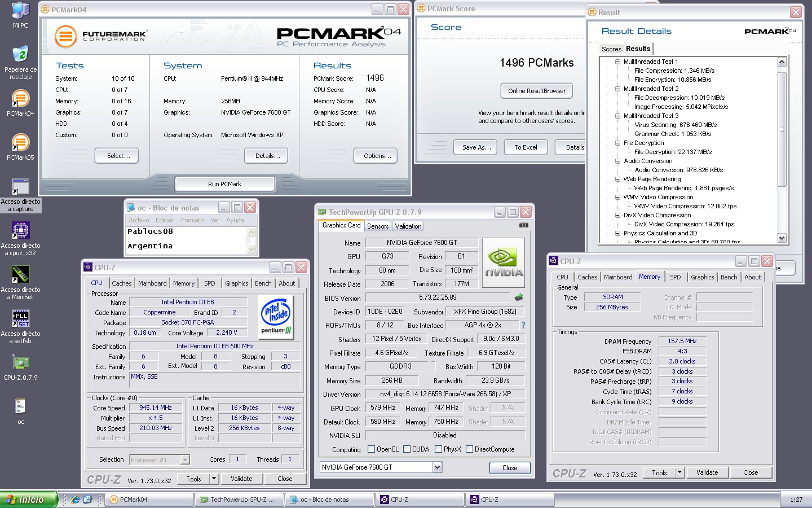Click the Bus Interface question mark icon
The image size is (812, 508).
point(523,325)
